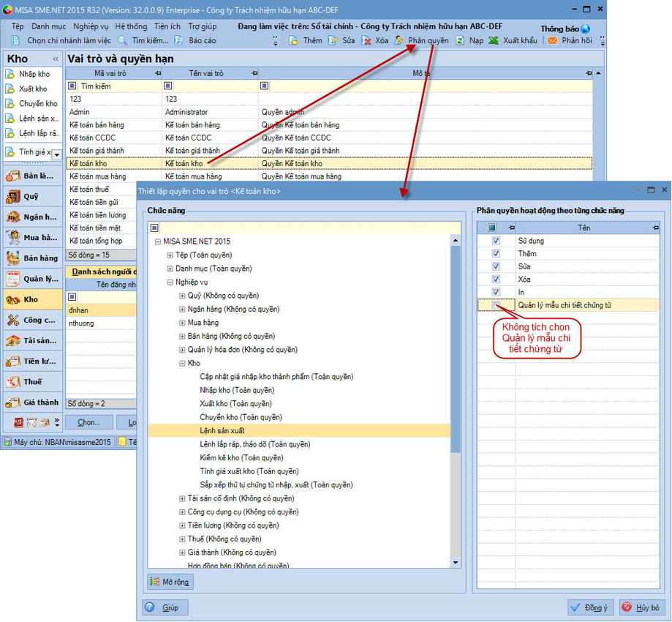Open the Quản lý hóa đơn sidebar module
Viewport: 672px width, 622px height.
[x=33, y=279]
